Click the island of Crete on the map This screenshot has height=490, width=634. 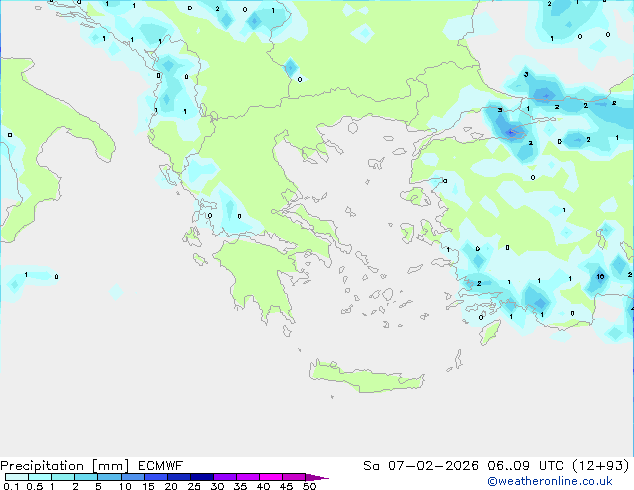[x=366, y=377]
